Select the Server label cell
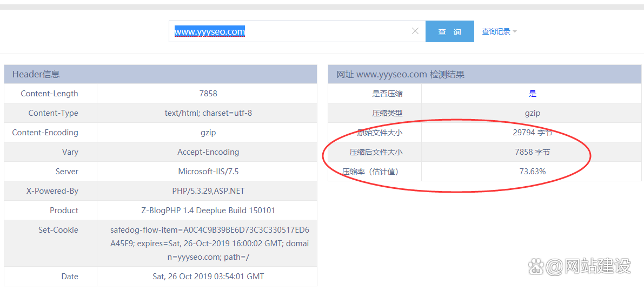The height and width of the screenshot is (289, 644). tap(50, 172)
